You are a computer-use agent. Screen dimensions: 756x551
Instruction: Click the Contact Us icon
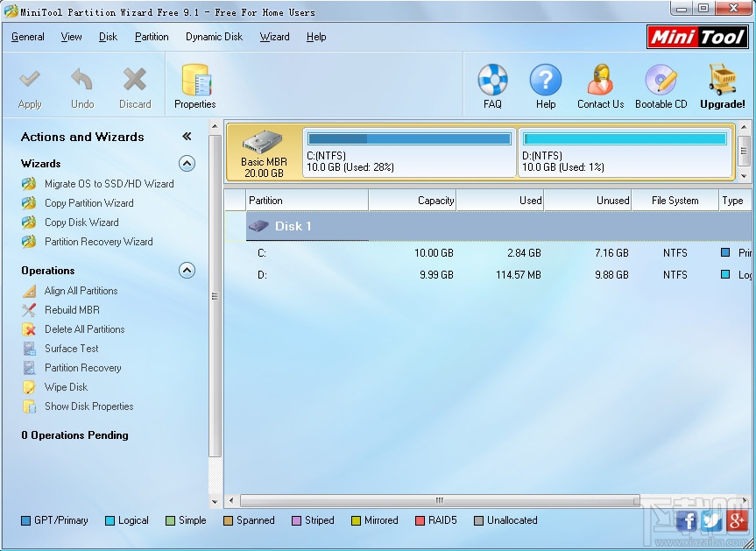click(x=600, y=80)
